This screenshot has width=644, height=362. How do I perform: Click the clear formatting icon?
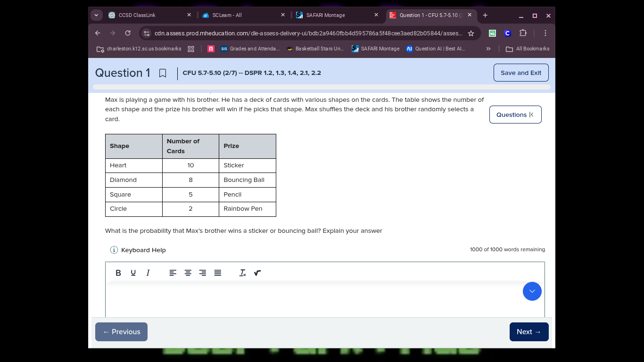[243, 273]
